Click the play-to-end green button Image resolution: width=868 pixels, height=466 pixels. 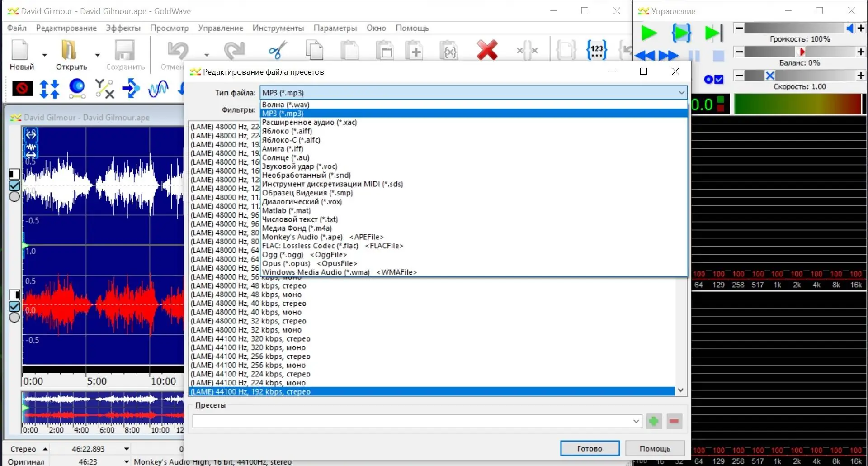pos(714,33)
